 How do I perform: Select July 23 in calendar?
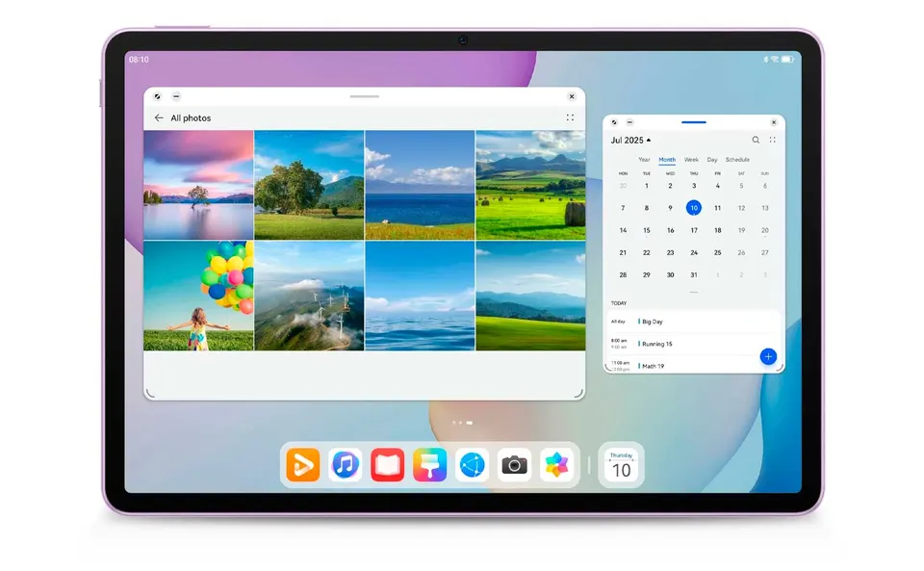(x=670, y=253)
